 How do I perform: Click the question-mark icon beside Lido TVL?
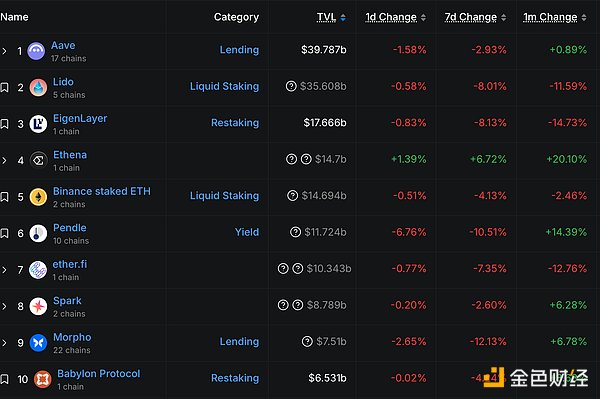coord(291,86)
